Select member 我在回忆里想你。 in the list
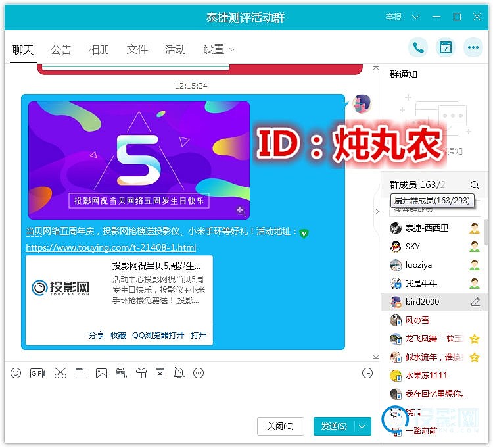This screenshot has height=448, width=493. point(434,394)
